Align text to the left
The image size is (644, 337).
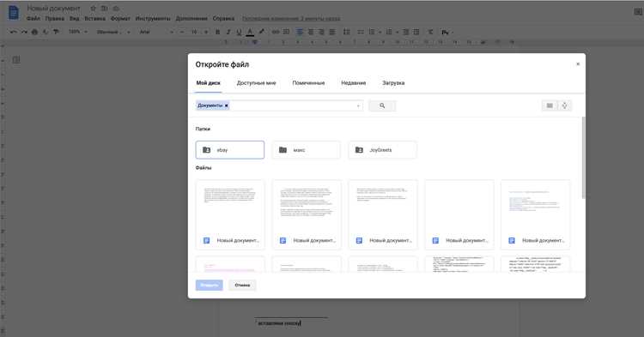[x=301, y=32]
